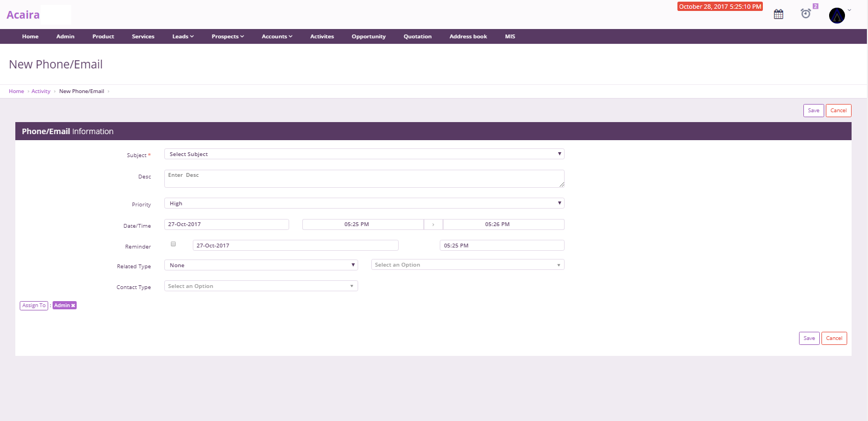The height and width of the screenshot is (421, 868).
Task: Open the calendar icon in header
Action: 778,14
